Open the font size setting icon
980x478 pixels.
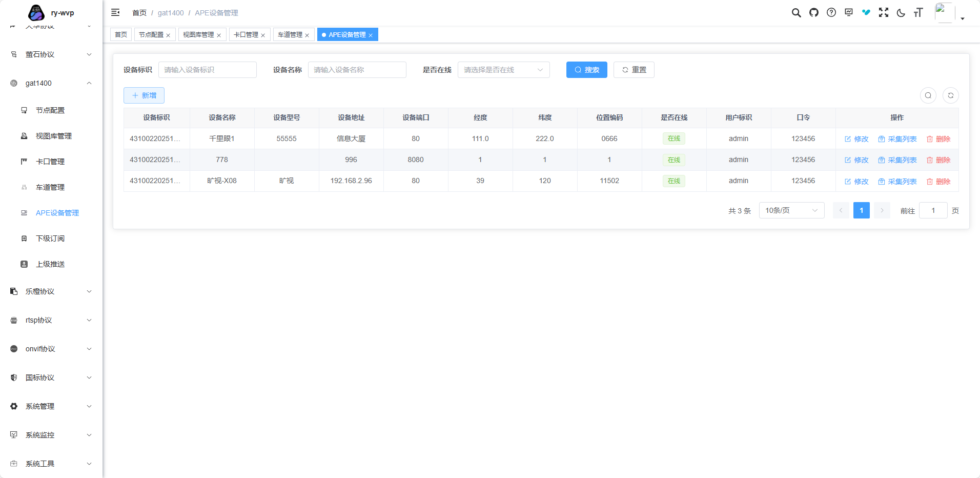(x=918, y=13)
